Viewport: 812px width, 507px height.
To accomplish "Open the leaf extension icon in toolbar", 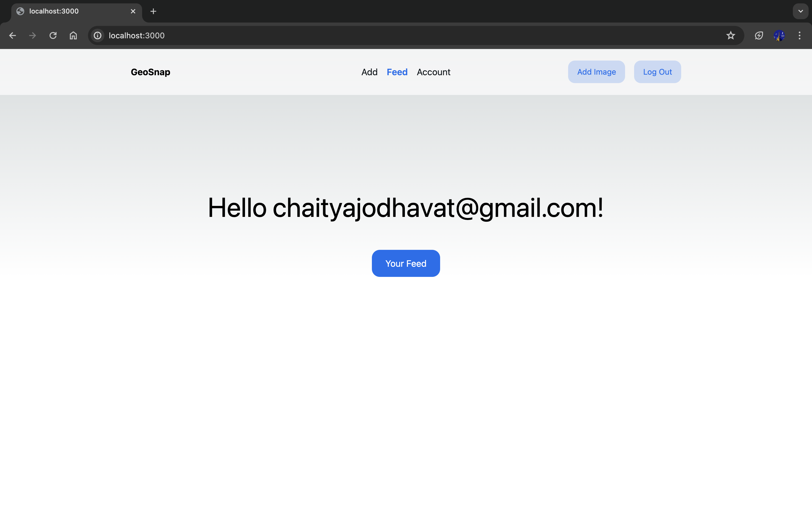I will point(759,35).
